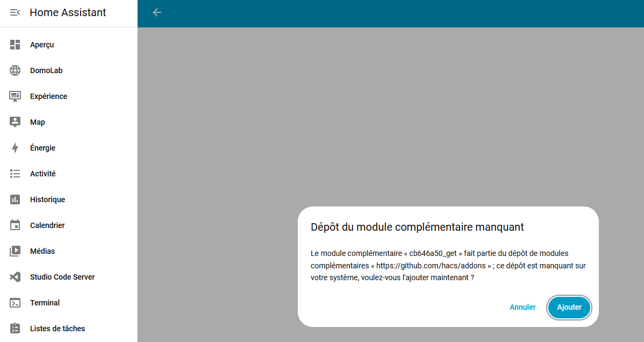Collapse the sidebar with the menu icon
Image resolution: width=644 pixels, height=342 pixels.
click(x=15, y=12)
